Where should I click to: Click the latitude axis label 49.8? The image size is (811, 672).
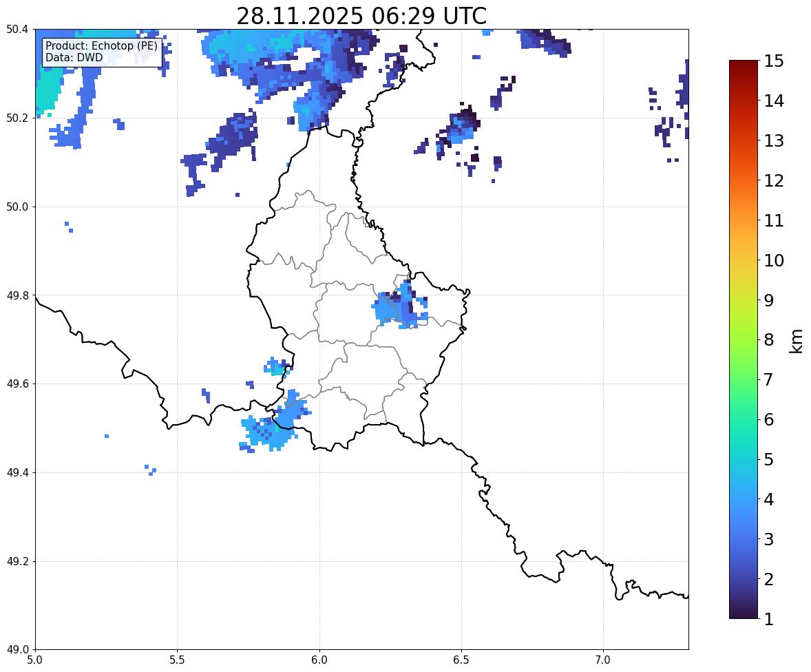tap(17, 295)
